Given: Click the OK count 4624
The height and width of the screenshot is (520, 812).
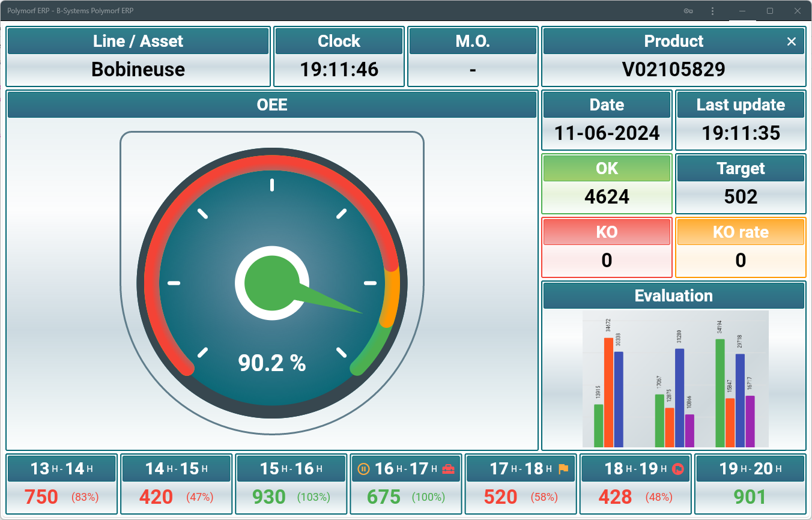Looking at the screenshot, I should (x=607, y=196).
